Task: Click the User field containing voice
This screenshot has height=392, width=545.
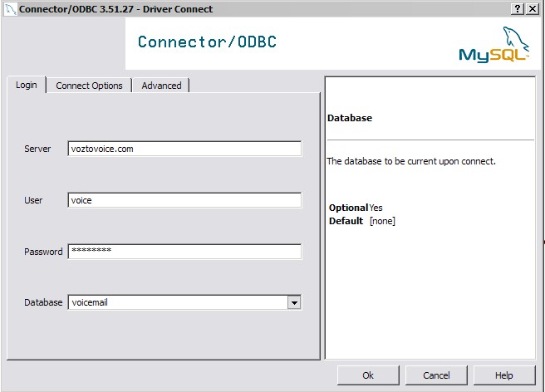Action: pos(184,200)
